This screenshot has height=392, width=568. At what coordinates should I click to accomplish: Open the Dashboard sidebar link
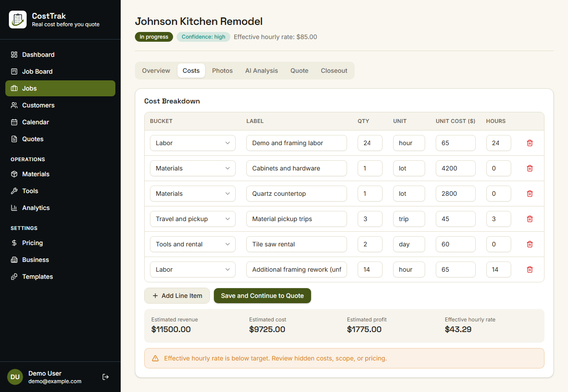tap(60, 55)
